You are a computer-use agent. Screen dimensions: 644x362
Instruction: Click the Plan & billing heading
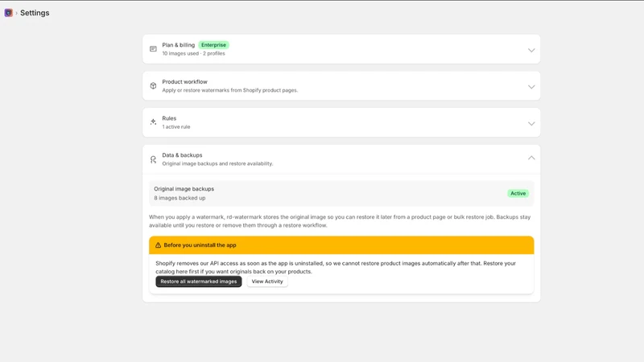coord(178,45)
